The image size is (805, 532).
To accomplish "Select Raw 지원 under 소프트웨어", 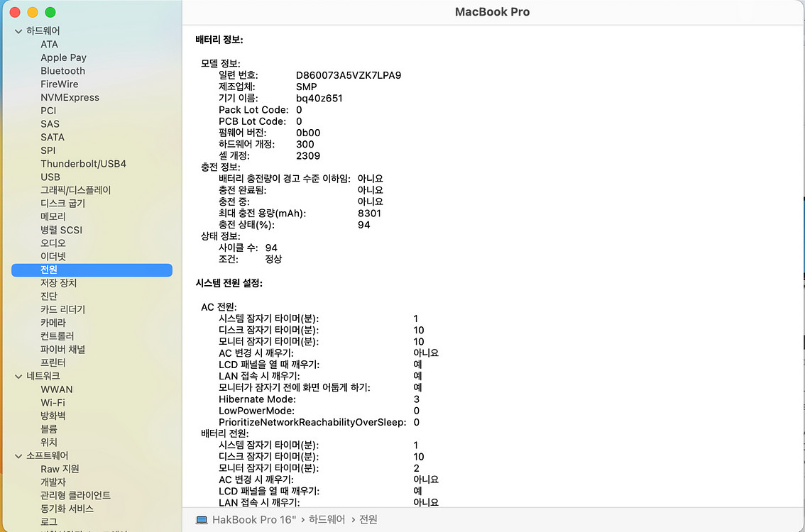I will pos(60,470).
